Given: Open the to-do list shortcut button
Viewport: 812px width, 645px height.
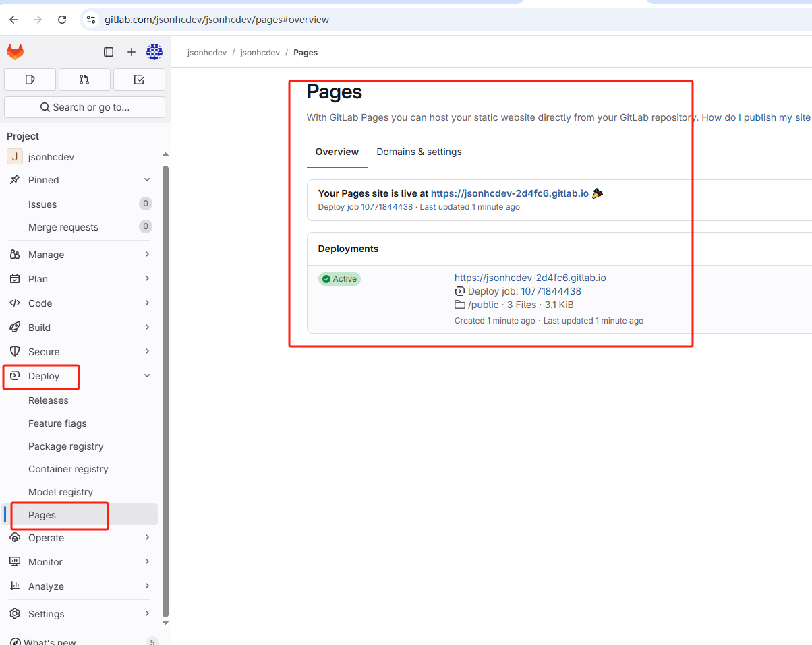Looking at the screenshot, I should coord(139,80).
